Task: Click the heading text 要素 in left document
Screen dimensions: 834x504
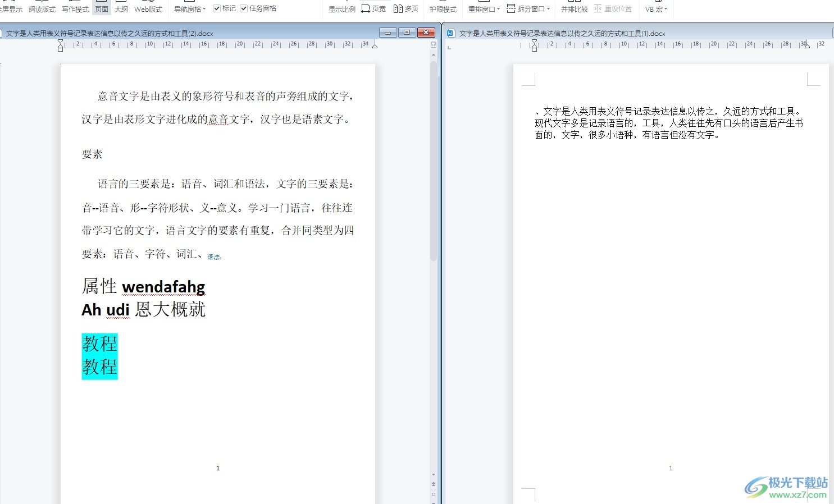Action: 92,154
